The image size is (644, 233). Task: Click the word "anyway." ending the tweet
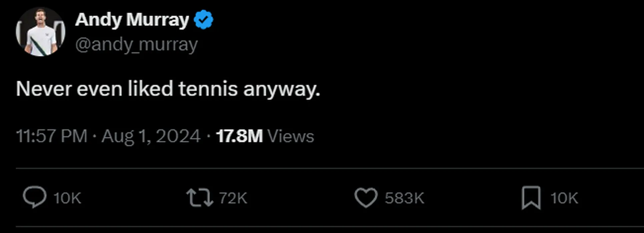click(x=281, y=90)
